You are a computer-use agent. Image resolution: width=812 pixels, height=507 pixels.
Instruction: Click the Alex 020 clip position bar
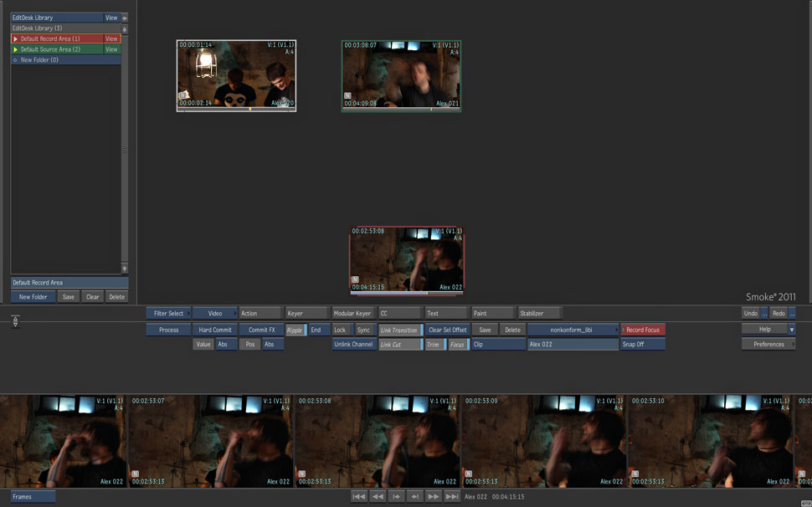pyautogui.click(x=236, y=110)
